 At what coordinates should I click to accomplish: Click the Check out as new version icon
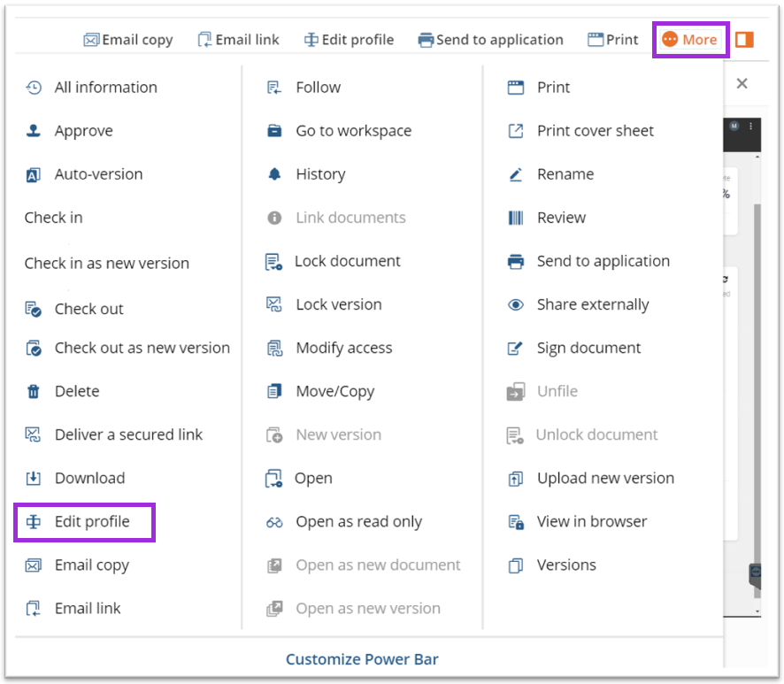[x=34, y=348]
